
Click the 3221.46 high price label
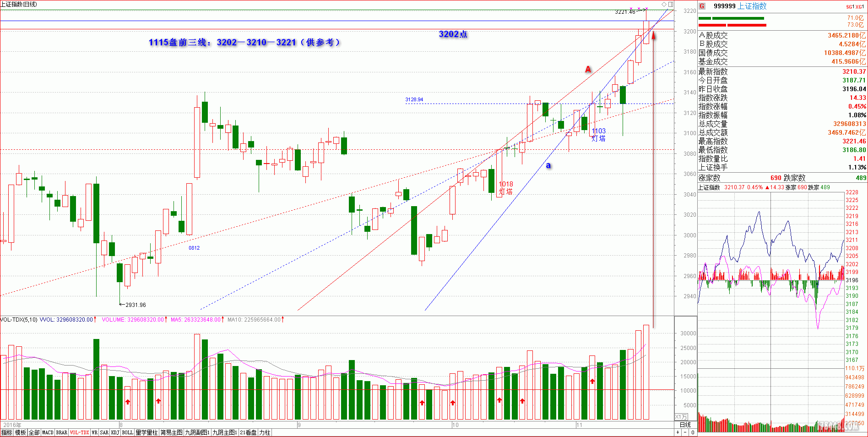pos(625,11)
